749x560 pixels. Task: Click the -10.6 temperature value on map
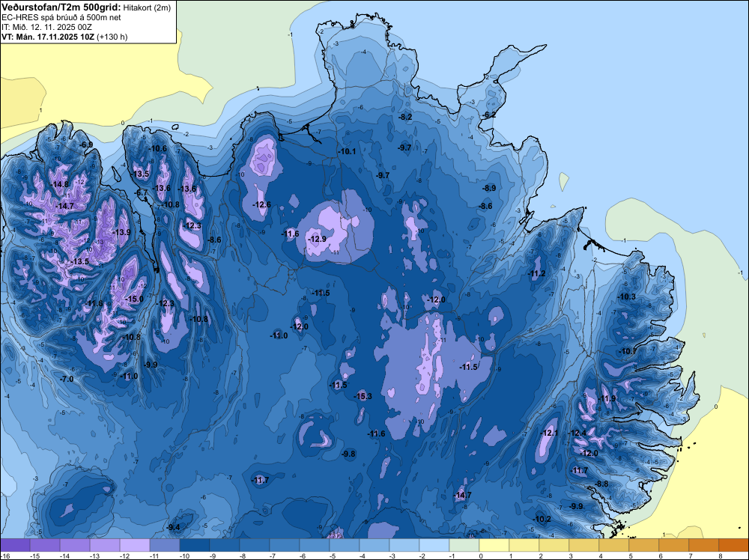157,148
